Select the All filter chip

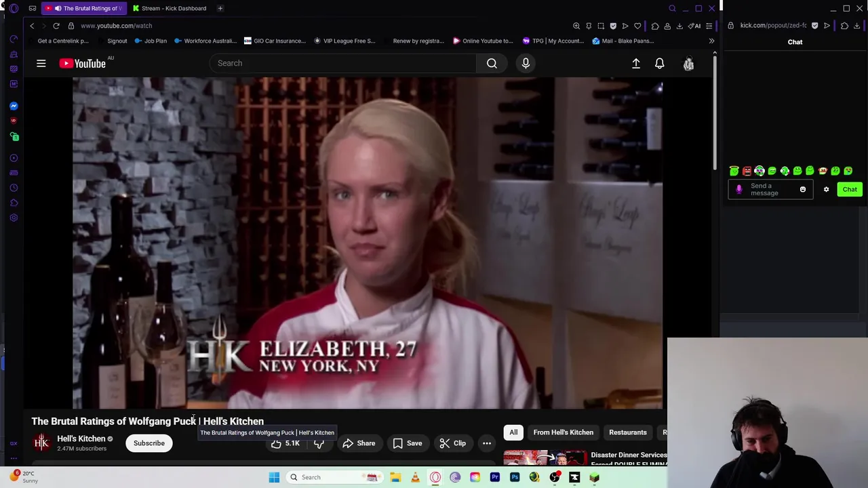513,432
